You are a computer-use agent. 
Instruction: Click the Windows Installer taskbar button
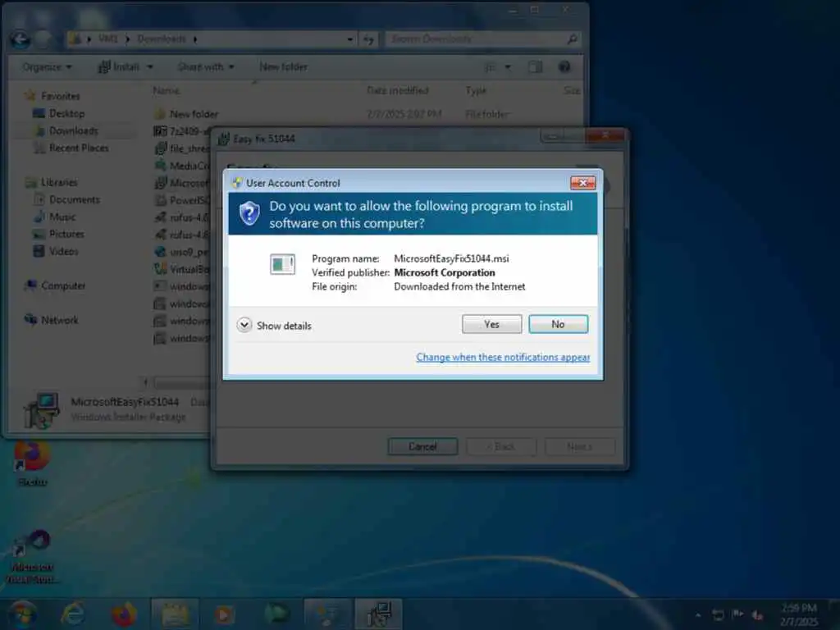coord(379,614)
